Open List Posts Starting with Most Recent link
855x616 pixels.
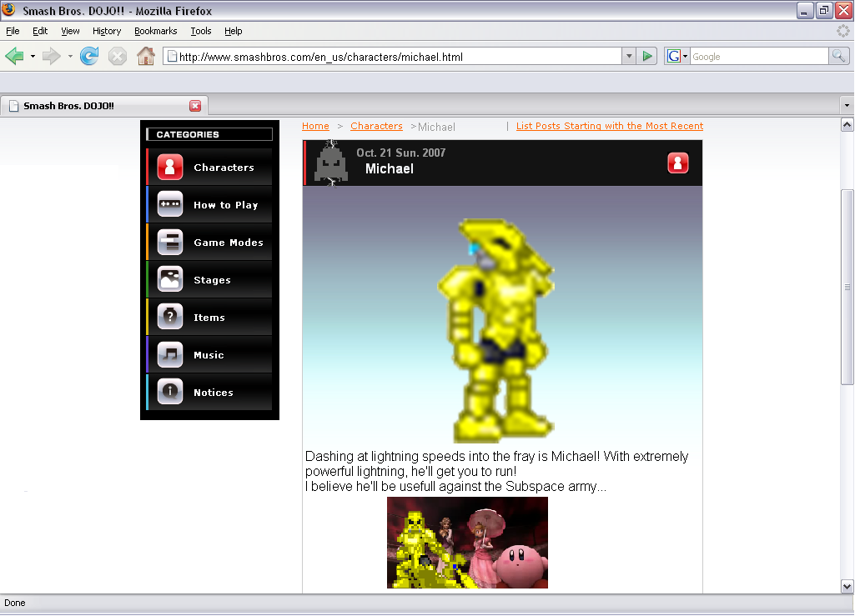(x=610, y=126)
